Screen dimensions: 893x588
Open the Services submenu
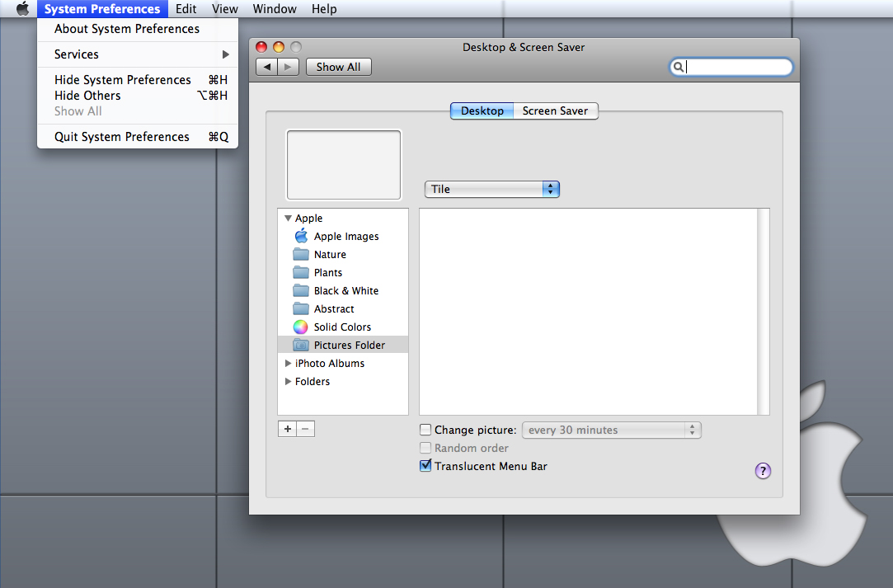tap(138, 54)
